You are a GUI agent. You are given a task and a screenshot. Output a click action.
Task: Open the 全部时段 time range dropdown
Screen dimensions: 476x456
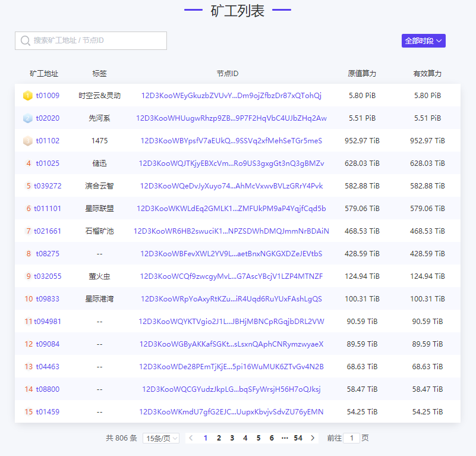click(424, 40)
